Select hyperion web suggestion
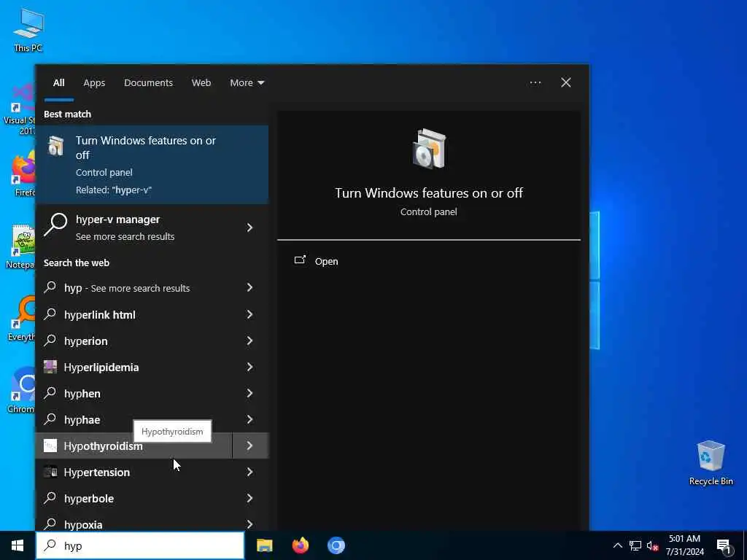This screenshot has width=747, height=560. 134,341
